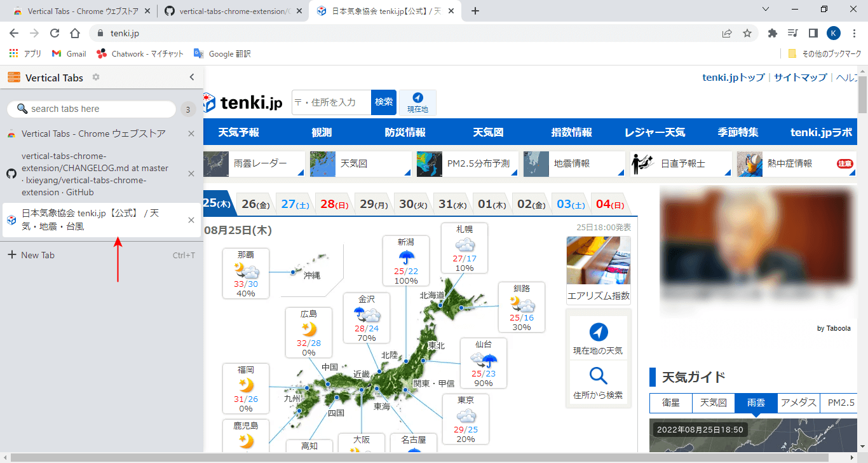
Task: Open 日直予報士 shortcut
Action: [x=681, y=163]
